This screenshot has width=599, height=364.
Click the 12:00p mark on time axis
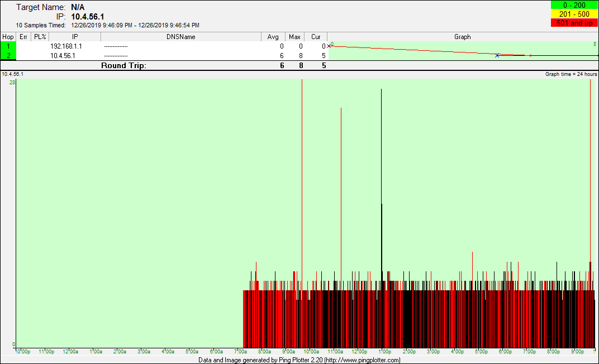coord(359,352)
